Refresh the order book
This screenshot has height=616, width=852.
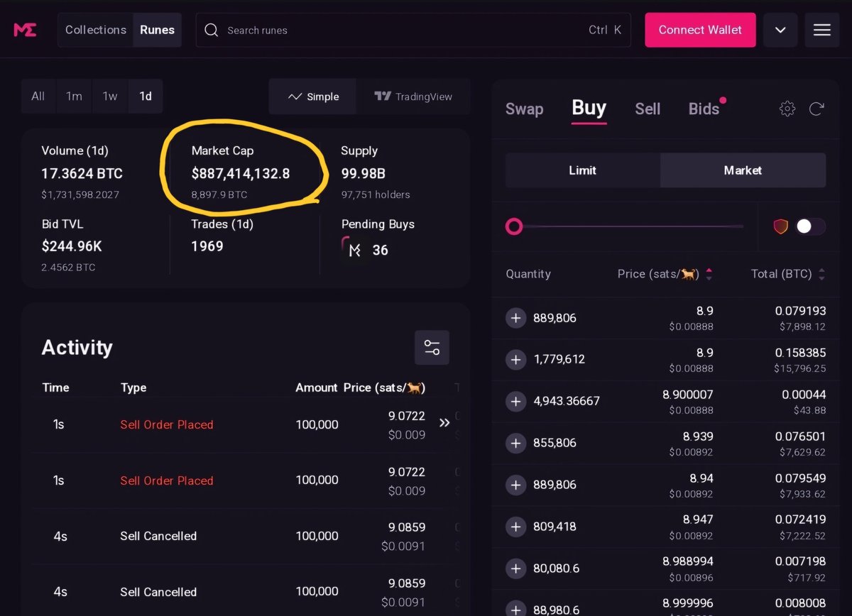pyautogui.click(x=816, y=109)
